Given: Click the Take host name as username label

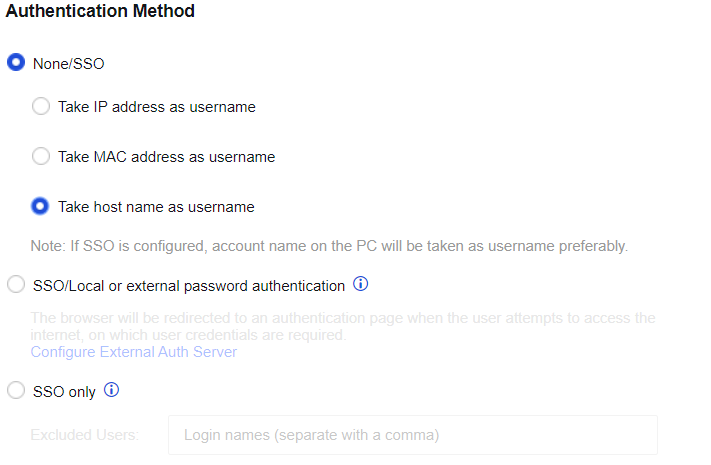Looking at the screenshot, I should [156, 207].
